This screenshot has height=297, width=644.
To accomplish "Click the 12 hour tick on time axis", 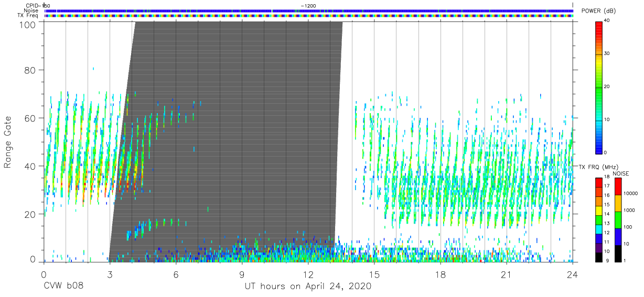I will [308, 274].
